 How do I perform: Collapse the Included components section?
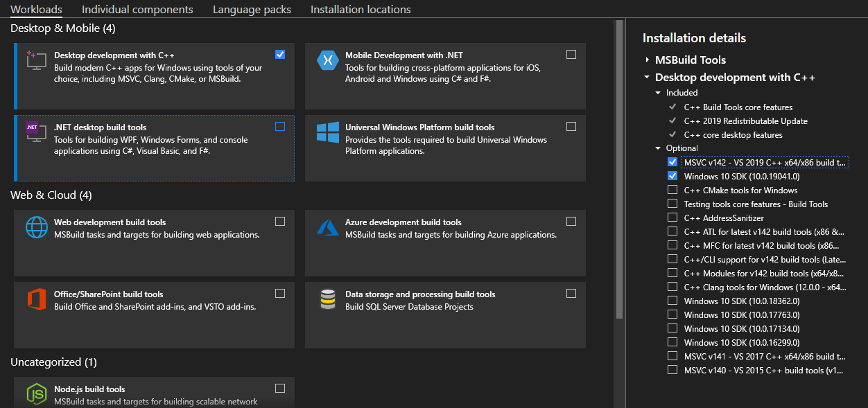pyautogui.click(x=659, y=93)
